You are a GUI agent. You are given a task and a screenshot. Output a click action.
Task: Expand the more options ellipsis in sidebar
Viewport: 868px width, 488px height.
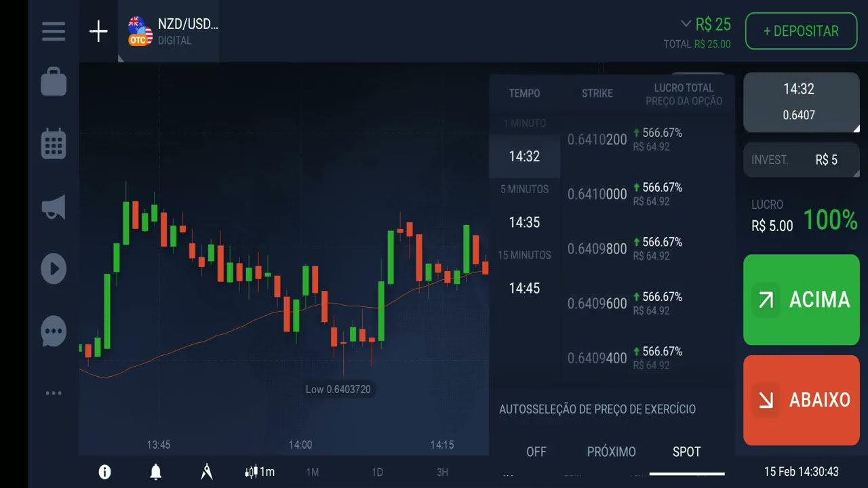pyautogui.click(x=54, y=392)
